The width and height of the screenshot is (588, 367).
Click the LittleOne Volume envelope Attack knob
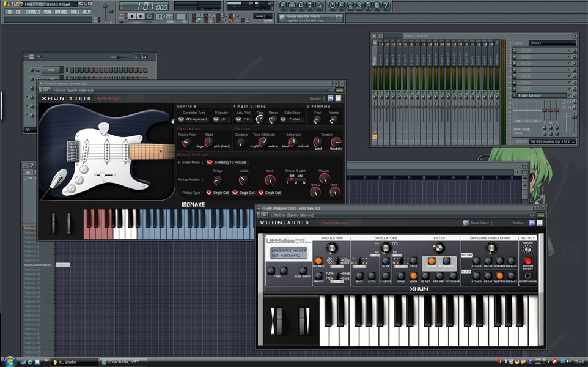(476, 261)
